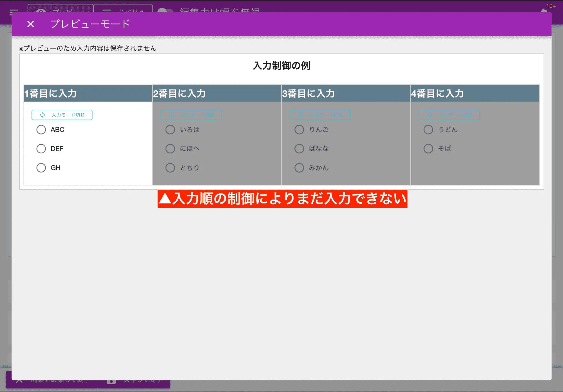
Task: Click the person icon in the プレビュー tab
Action: coord(40,11)
